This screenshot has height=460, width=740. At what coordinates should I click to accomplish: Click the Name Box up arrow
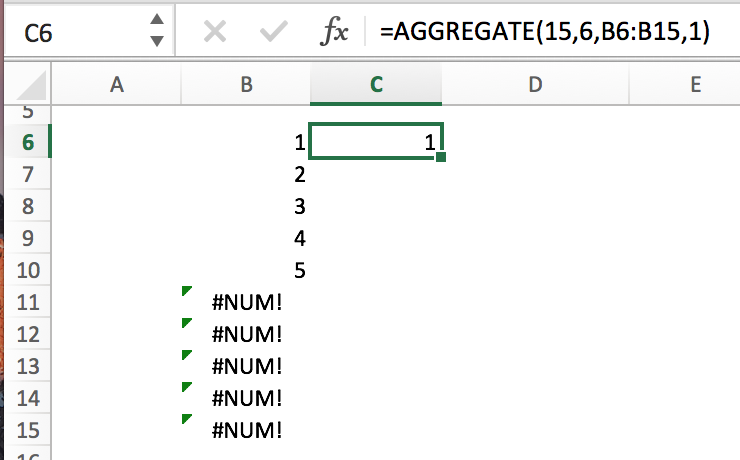(156, 22)
